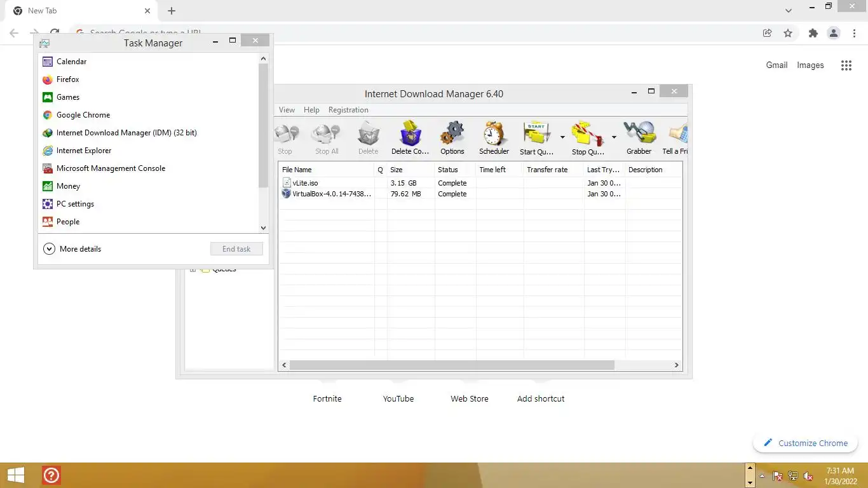Sort IDM list by File Name column

tap(327, 170)
